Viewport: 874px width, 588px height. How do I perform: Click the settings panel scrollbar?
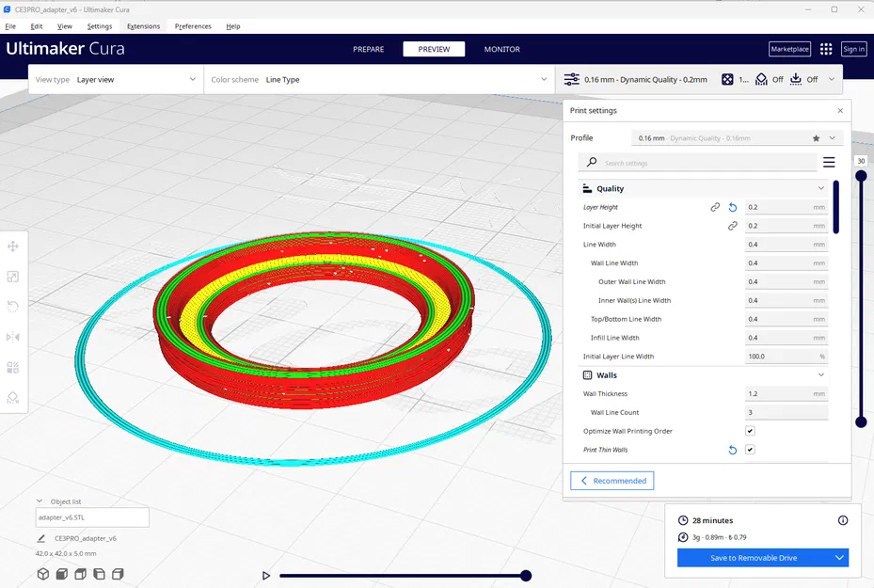(836, 207)
